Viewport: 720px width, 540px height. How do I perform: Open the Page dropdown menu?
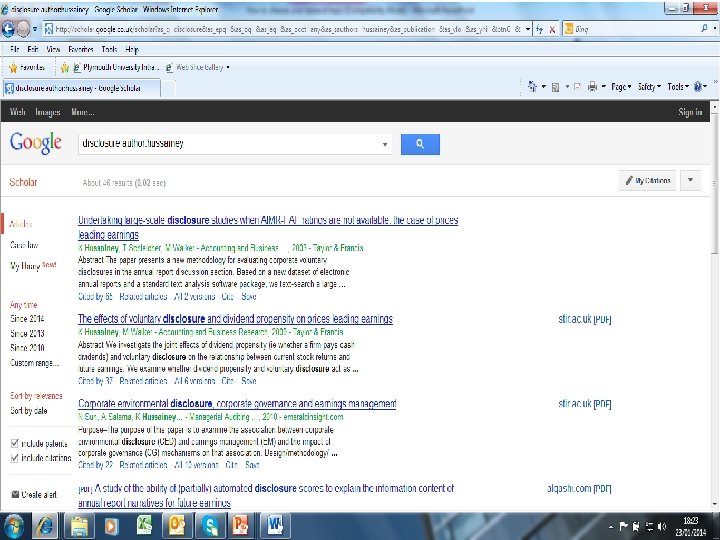coord(621,86)
